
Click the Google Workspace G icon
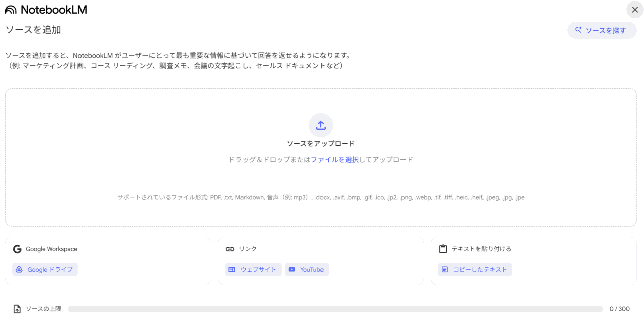(17, 249)
